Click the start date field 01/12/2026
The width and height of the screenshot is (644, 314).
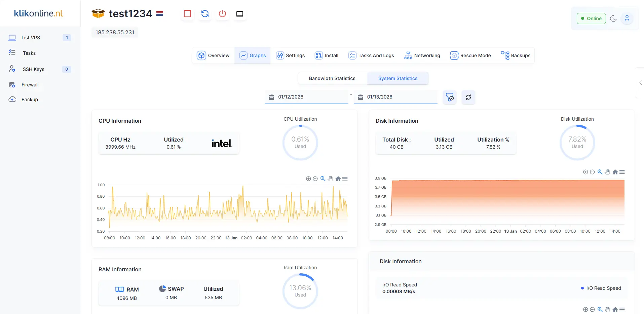306,97
